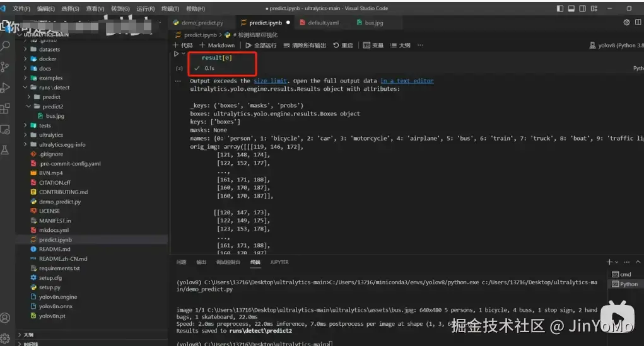Open the Edit menu
644x346 pixels.
tap(45, 9)
